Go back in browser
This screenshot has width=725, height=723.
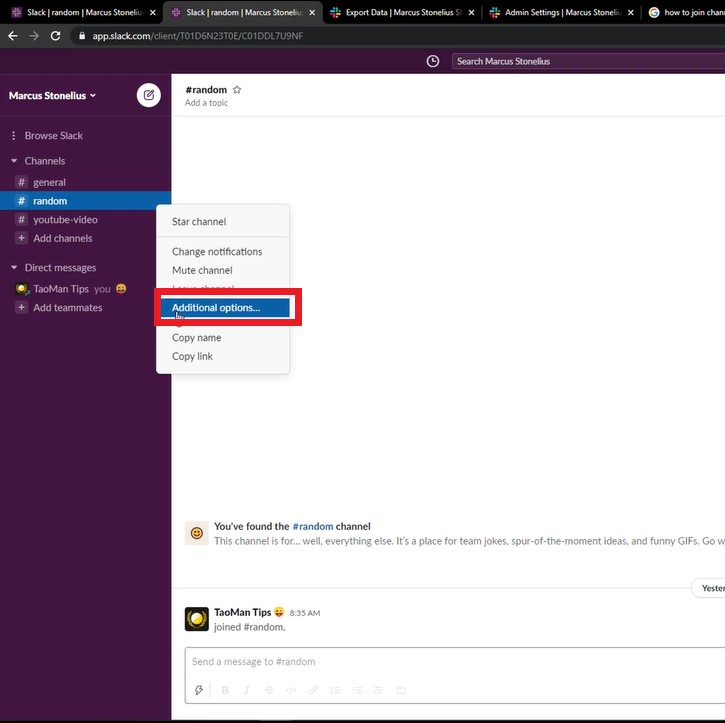[x=13, y=36]
